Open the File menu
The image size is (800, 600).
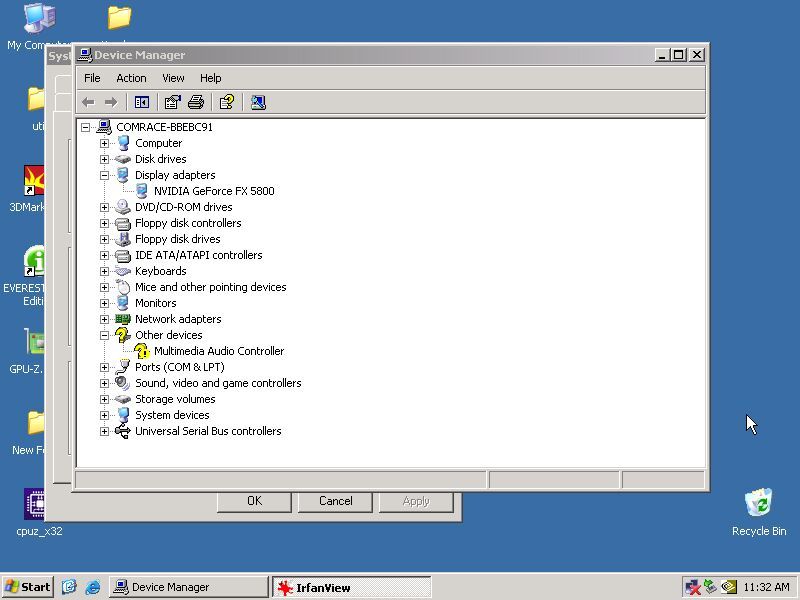click(x=92, y=78)
